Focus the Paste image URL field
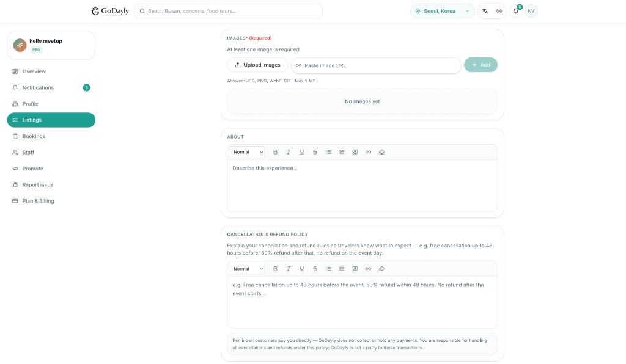This screenshot has height=364, width=626. (x=376, y=65)
